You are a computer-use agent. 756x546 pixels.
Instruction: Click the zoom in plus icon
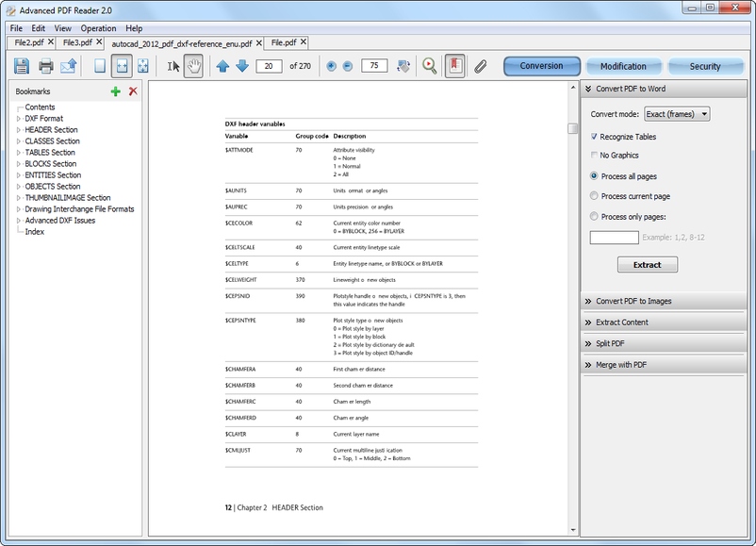point(331,66)
